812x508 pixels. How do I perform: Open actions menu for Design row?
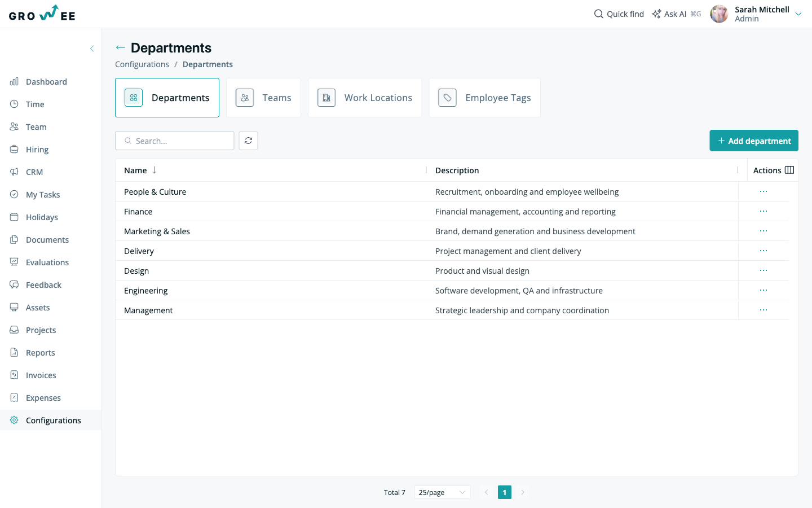tap(764, 270)
